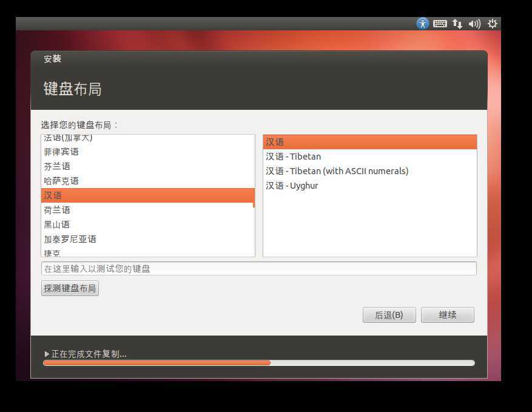This screenshot has height=412, width=532.
Task: Open the keyboard indicator in the system tray
Action: tap(439, 23)
